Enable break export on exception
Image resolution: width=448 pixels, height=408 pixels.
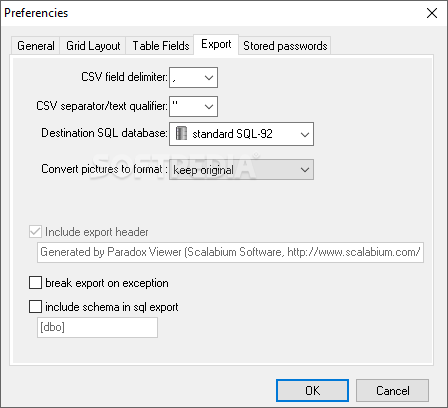[35, 283]
